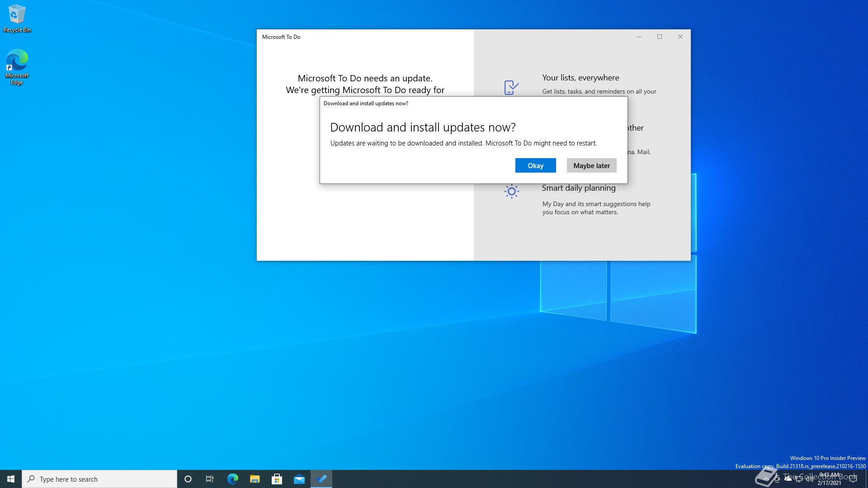The image size is (868, 488).
Task: Open the Windows Start menu
Action: pyautogui.click(x=11, y=479)
